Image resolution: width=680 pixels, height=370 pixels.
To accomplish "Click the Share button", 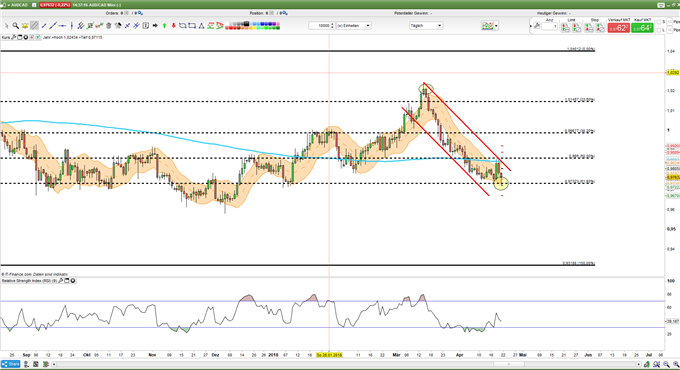I will 10,364.
